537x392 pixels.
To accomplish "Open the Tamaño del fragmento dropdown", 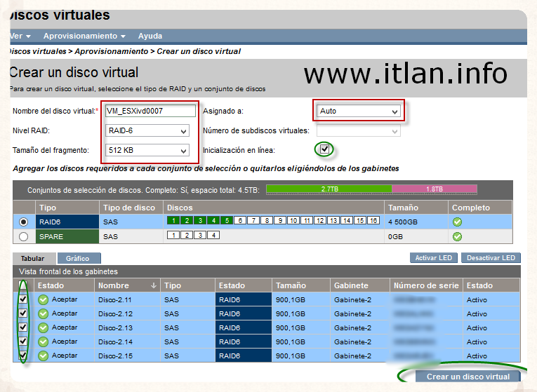I will point(147,150).
